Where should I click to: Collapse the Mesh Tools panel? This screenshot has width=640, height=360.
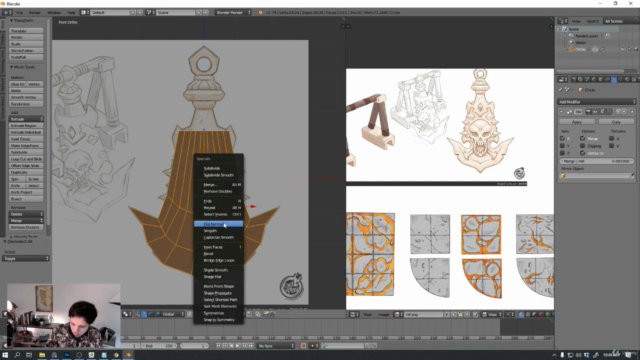pos(11,67)
